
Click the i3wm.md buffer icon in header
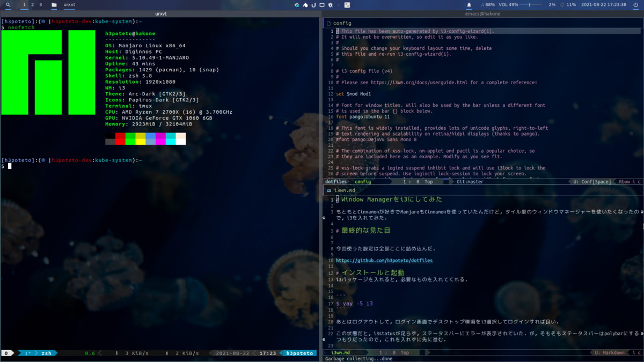(x=328, y=190)
